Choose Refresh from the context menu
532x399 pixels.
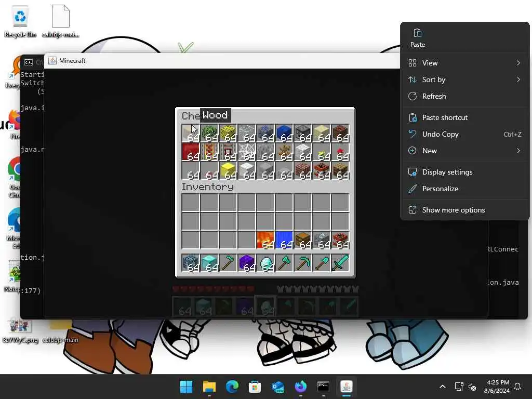pyautogui.click(x=464, y=96)
